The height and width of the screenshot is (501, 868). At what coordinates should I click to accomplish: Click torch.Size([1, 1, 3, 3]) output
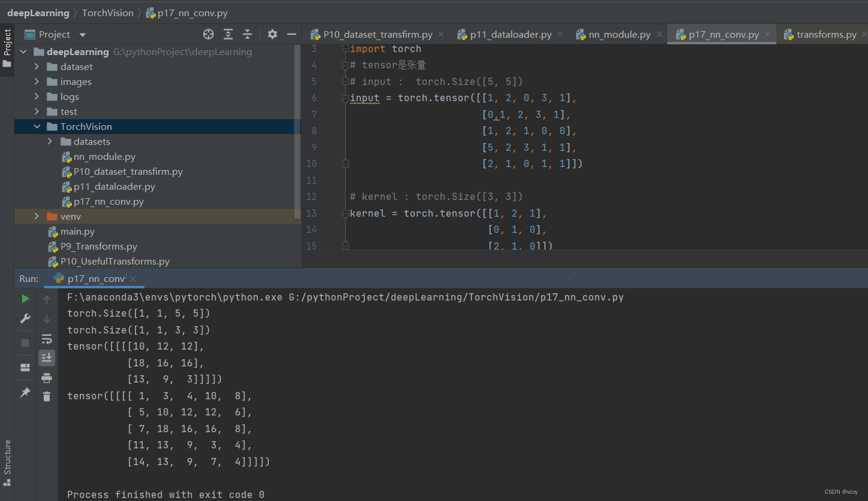pyautogui.click(x=139, y=330)
